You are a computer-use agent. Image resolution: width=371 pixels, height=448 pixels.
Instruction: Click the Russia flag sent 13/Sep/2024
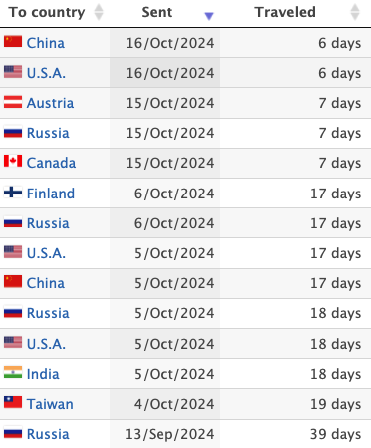pyautogui.click(x=13, y=433)
